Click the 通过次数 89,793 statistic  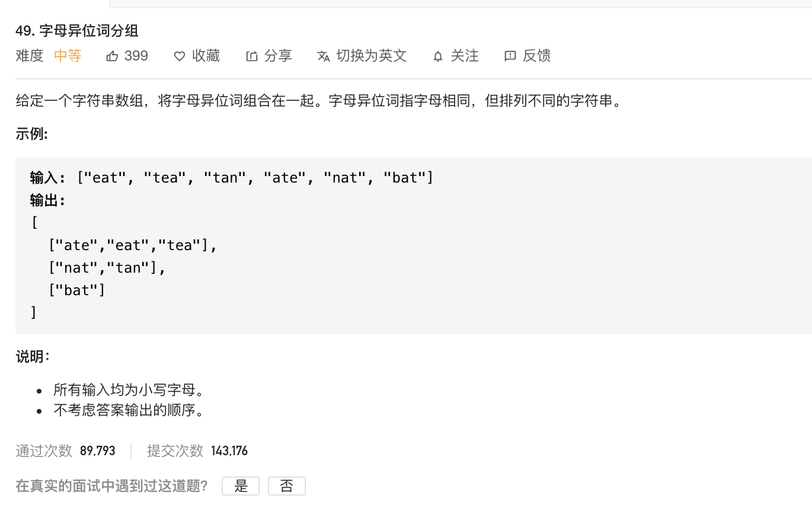[x=66, y=451]
